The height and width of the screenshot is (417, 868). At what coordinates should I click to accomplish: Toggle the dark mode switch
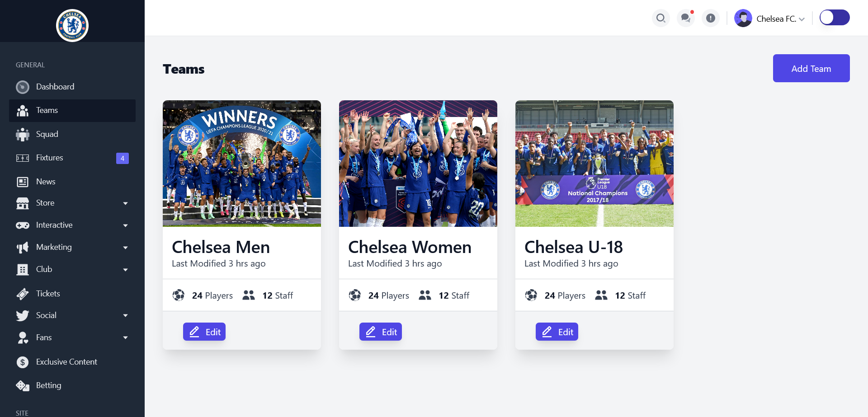pos(835,18)
